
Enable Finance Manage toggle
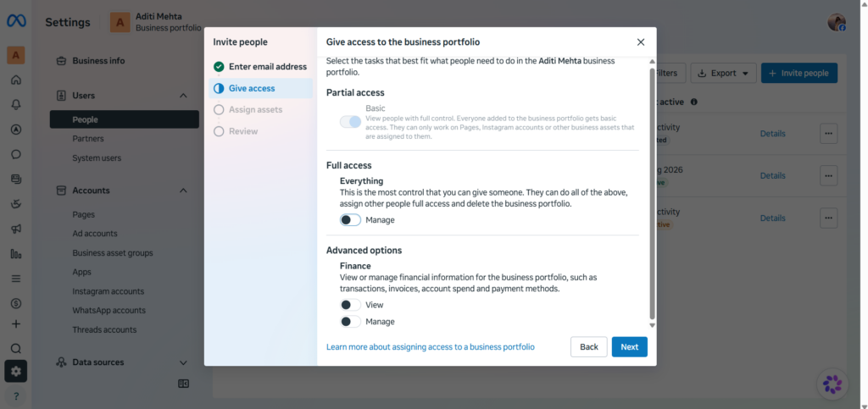coord(350,322)
